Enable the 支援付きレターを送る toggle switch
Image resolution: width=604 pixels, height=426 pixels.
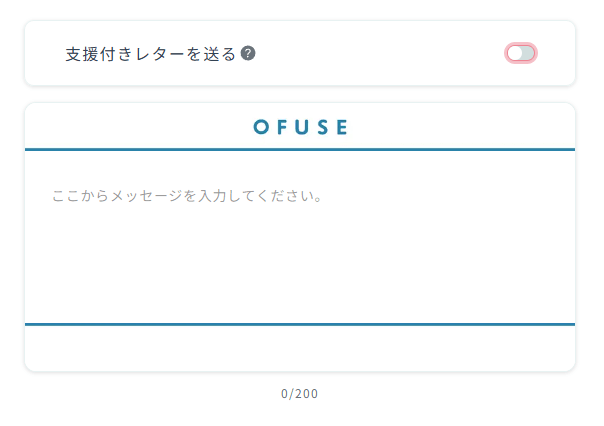521,53
